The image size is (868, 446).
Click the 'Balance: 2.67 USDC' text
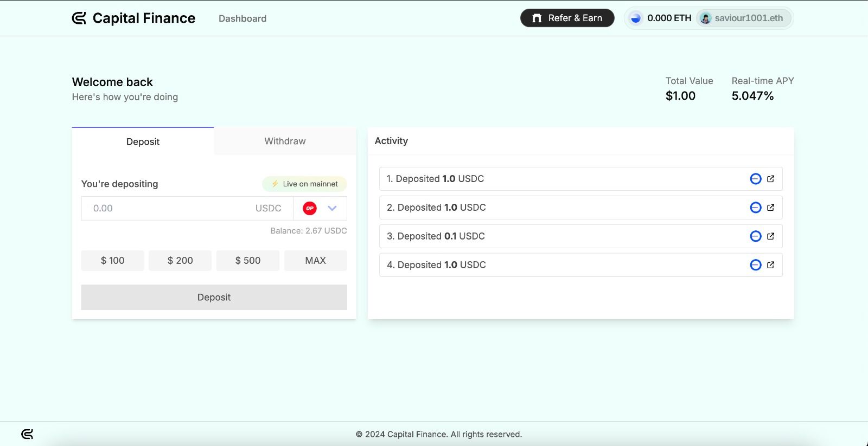coord(309,231)
